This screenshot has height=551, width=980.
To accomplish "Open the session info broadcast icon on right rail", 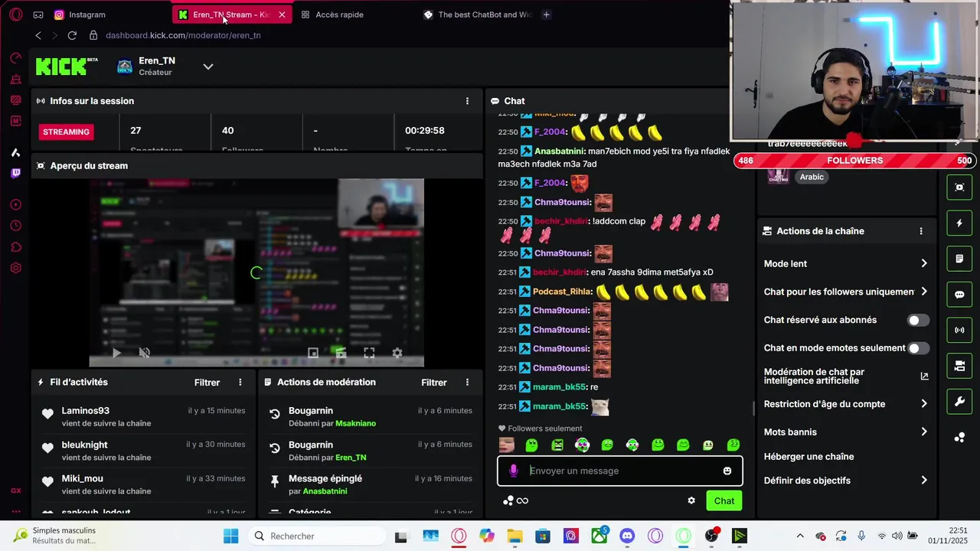I will pos(959,330).
